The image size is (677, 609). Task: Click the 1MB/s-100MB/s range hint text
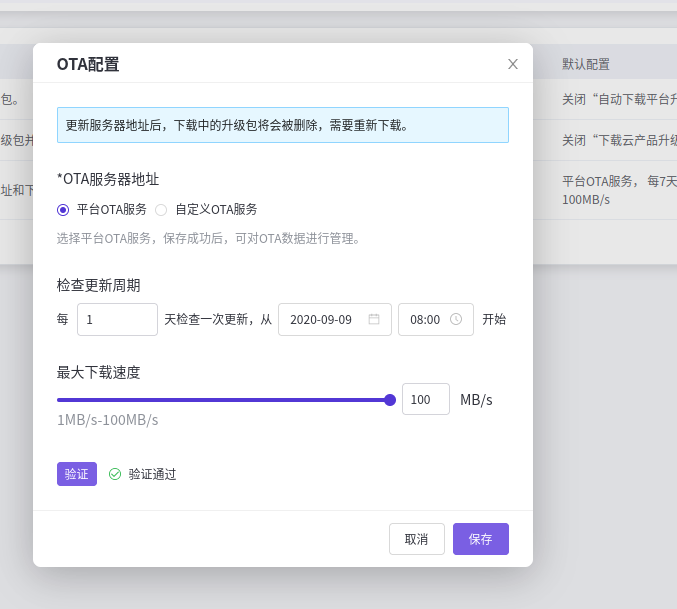pyautogui.click(x=108, y=420)
